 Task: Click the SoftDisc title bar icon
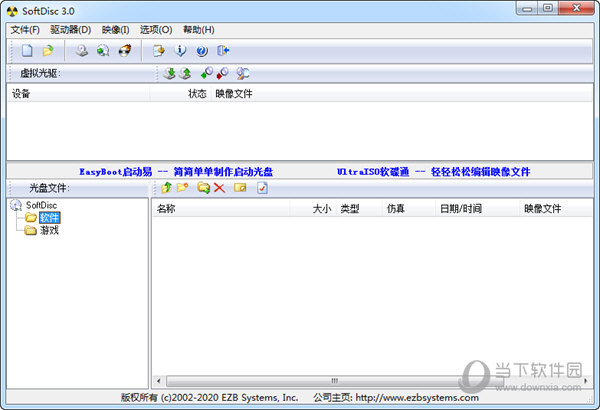tap(12, 11)
